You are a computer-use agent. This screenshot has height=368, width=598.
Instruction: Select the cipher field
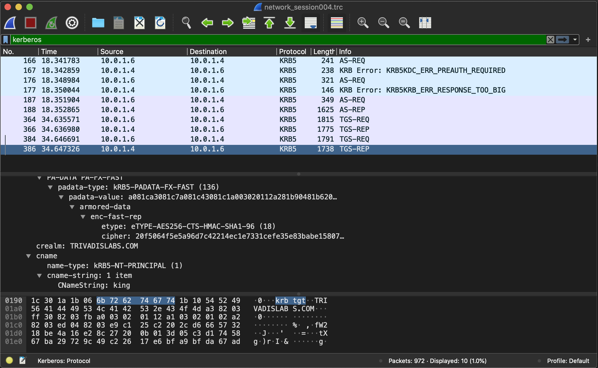pyautogui.click(x=223, y=236)
